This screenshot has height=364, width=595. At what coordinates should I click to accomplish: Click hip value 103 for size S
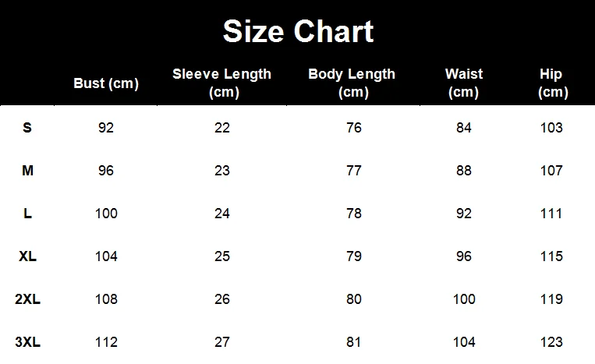(x=551, y=127)
